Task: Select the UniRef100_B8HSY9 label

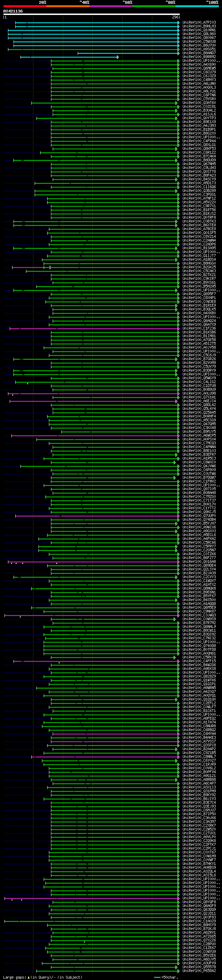Action: point(199,925)
